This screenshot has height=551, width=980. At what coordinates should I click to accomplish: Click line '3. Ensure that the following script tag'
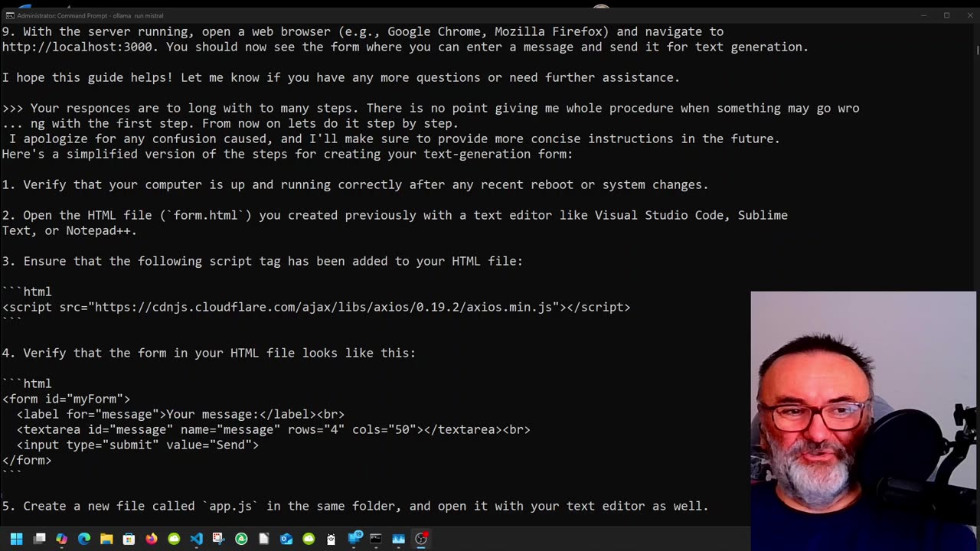(x=262, y=261)
